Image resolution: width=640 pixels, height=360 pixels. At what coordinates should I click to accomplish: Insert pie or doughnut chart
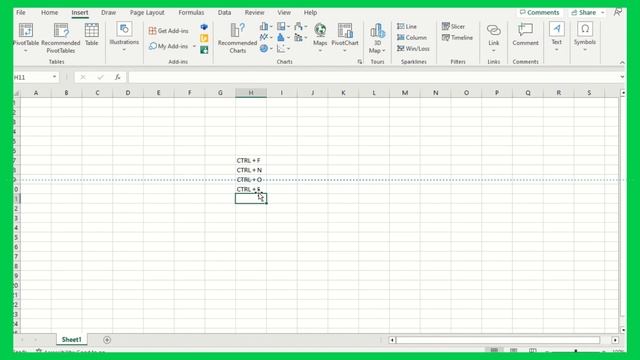click(266, 49)
